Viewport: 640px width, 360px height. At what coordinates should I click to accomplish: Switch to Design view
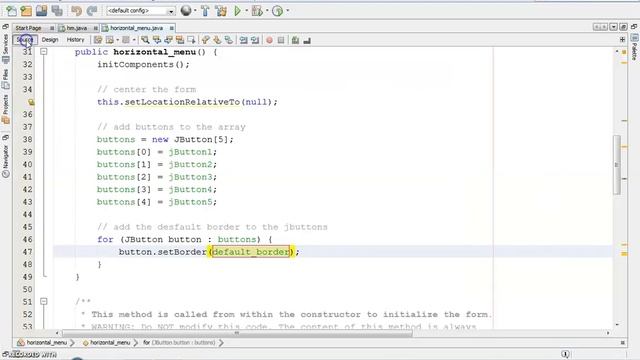point(50,40)
